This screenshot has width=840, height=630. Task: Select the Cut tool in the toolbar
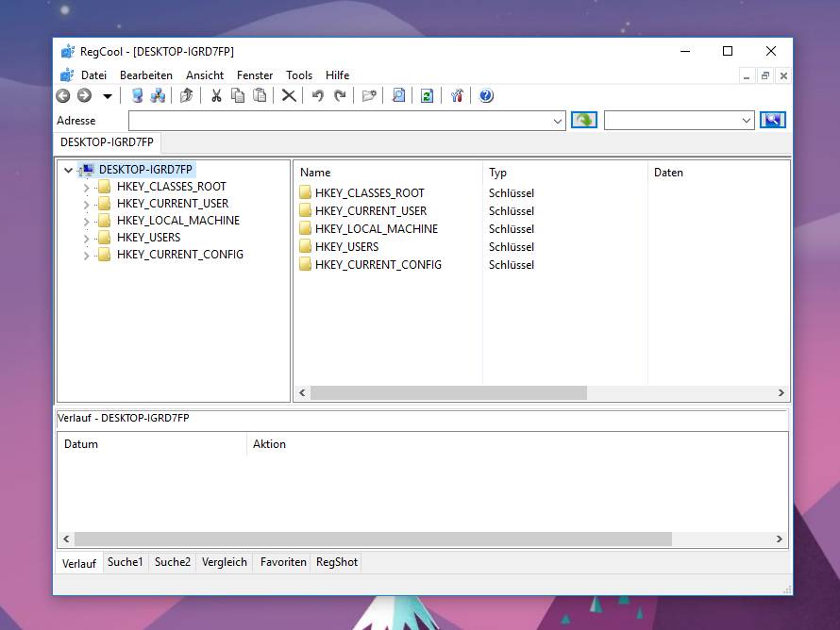pos(215,95)
